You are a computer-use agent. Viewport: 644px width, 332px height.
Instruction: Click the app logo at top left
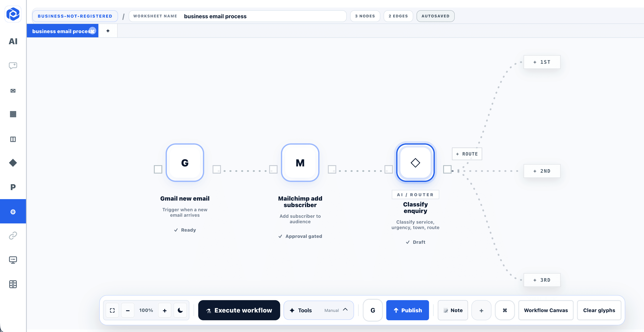tap(13, 14)
